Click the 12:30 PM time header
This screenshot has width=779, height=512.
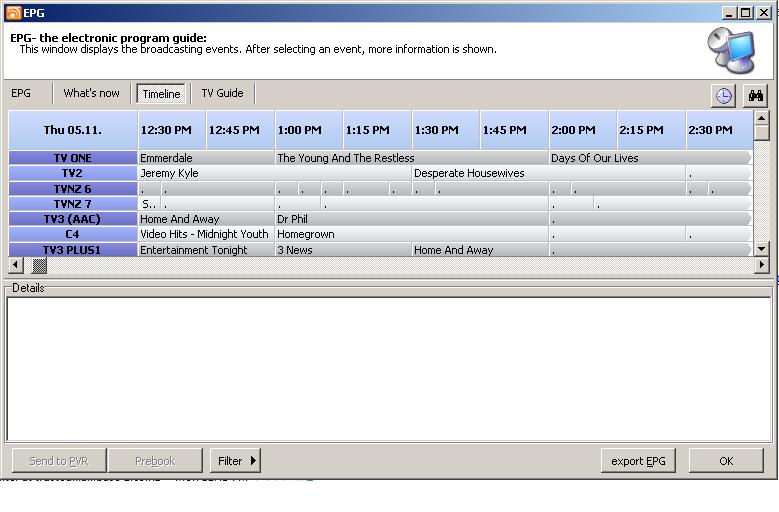click(x=172, y=130)
